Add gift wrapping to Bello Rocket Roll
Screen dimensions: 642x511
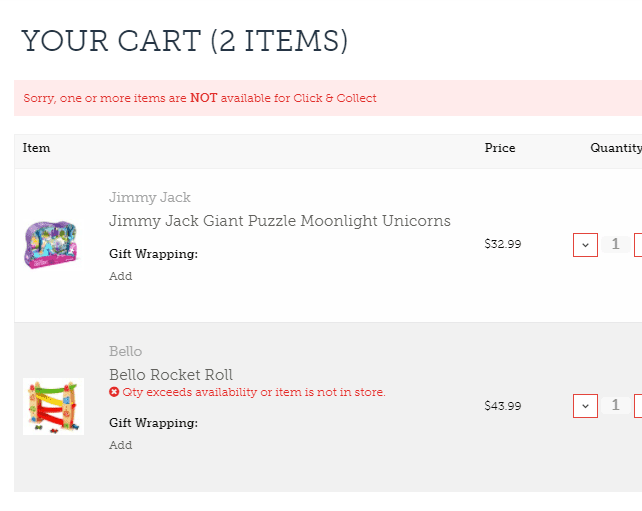pos(120,445)
